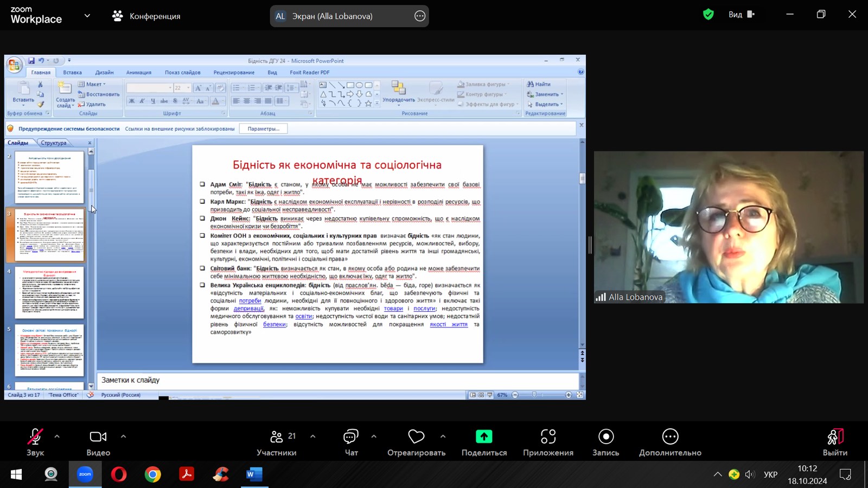
Task: Center text in paragraph group
Action: click(247, 101)
